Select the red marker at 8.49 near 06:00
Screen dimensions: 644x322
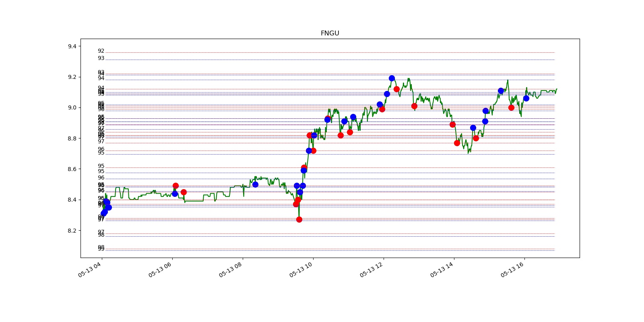(175, 186)
